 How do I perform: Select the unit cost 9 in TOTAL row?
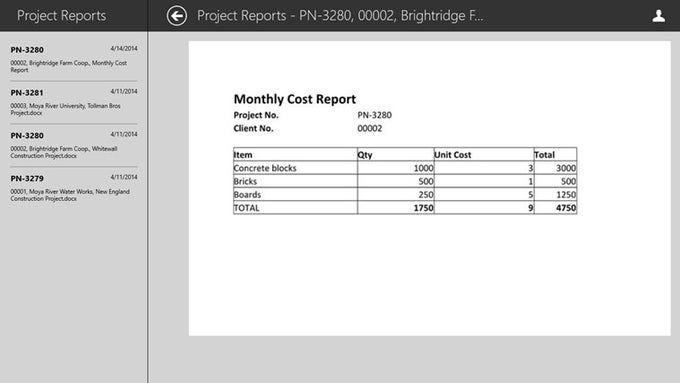pyautogui.click(x=484, y=208)
